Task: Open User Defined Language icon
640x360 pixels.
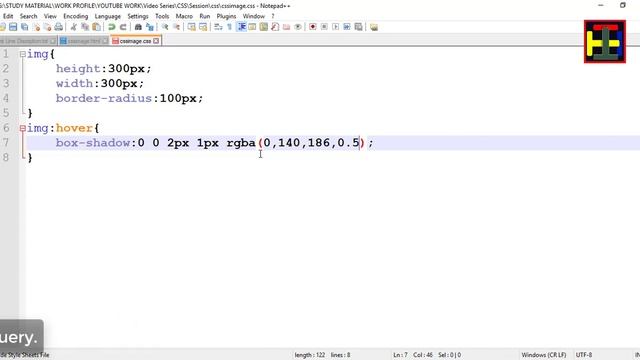Action: pos(252,27)
